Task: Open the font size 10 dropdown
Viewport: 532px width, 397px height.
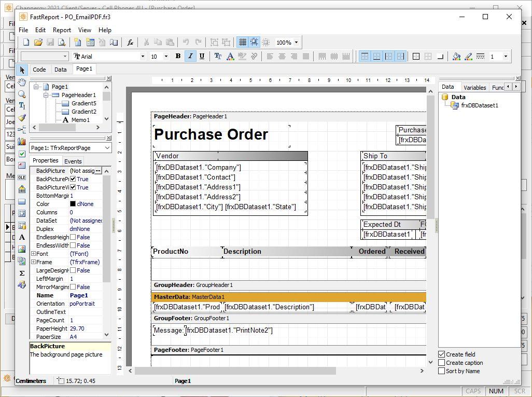Action: (166, 57)
